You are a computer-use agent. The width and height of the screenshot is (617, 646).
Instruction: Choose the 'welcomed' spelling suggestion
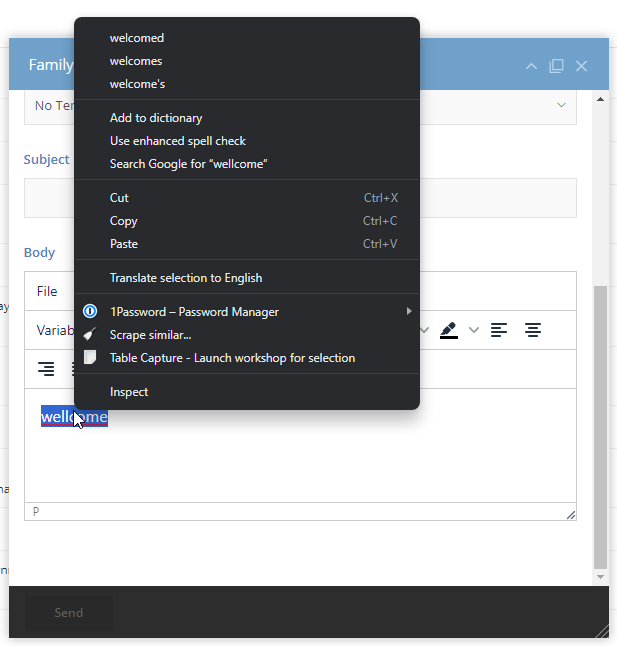[247, 38]
